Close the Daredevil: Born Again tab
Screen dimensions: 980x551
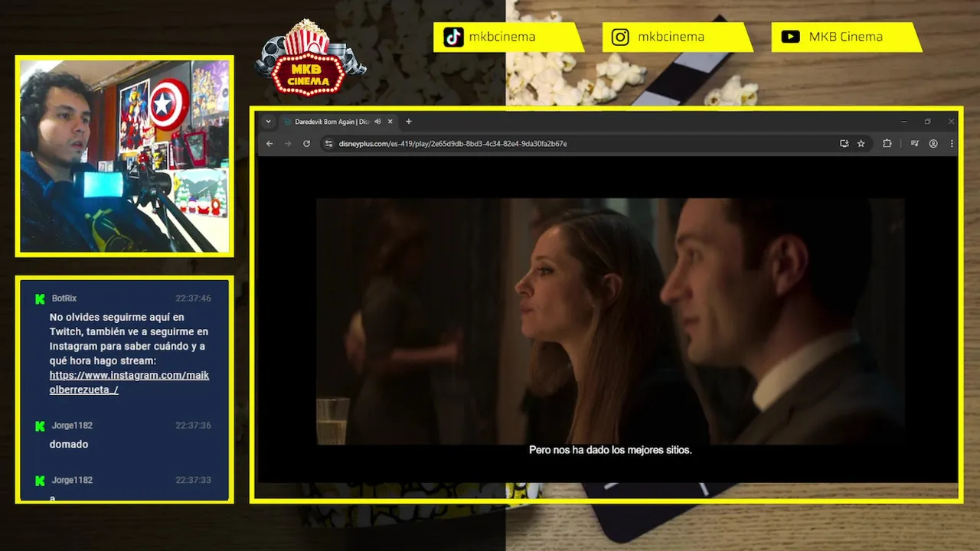(x=390, y=122)
